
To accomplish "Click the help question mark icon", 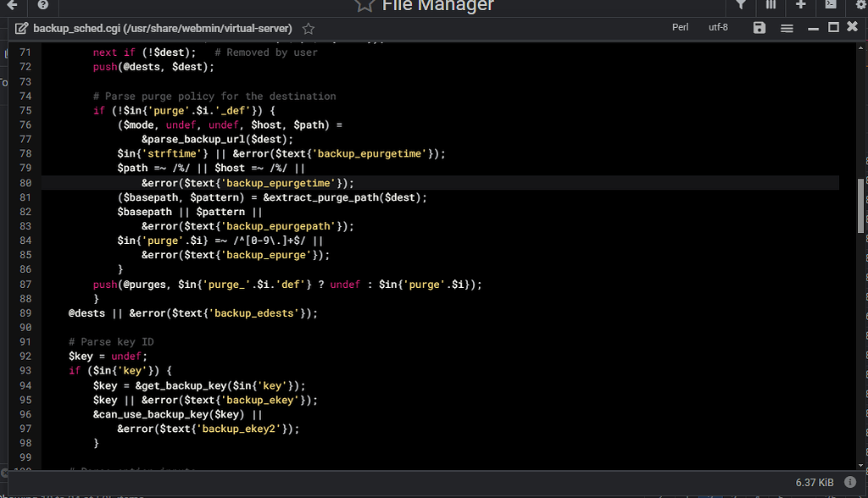I will (x=42, y=5).
